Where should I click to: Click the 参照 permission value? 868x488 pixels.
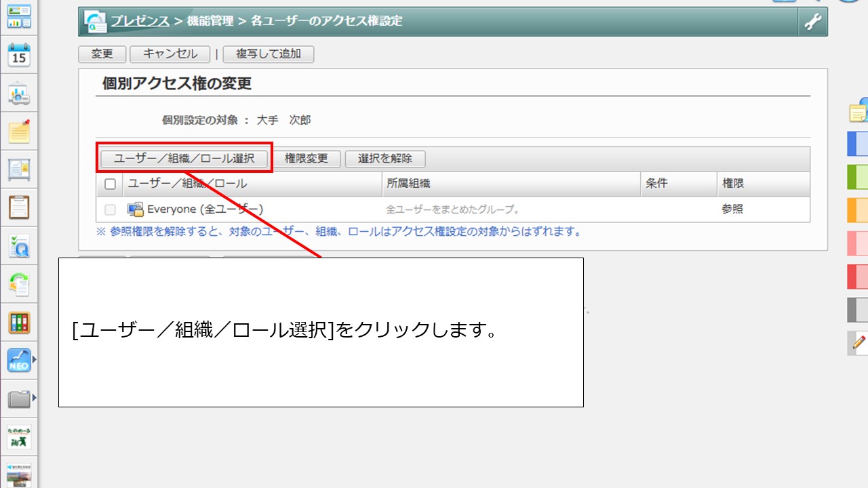point(732,209)
